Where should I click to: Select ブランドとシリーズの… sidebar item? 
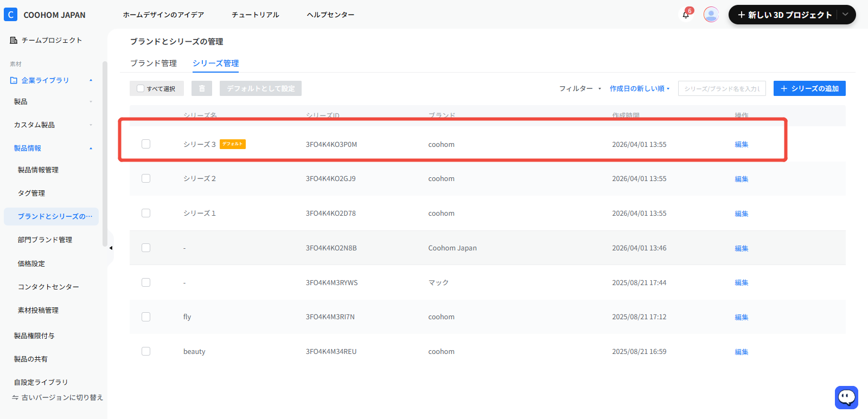[52, 216]
